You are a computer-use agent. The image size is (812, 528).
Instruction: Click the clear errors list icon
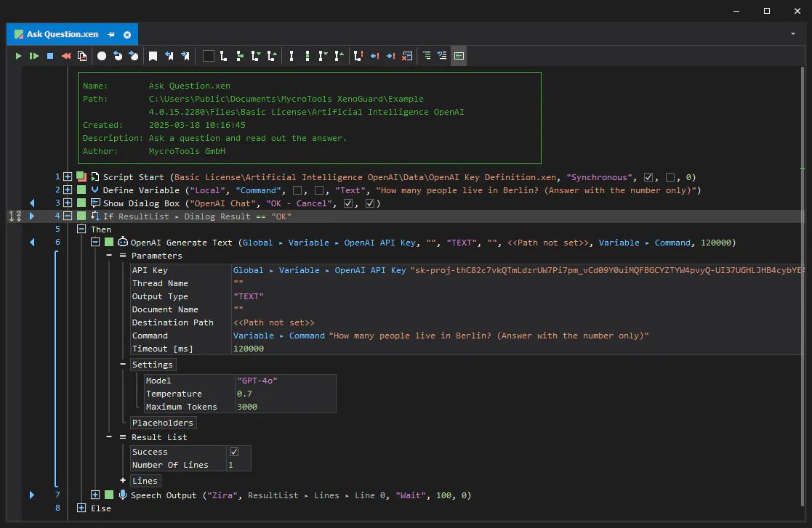(408, 56)
